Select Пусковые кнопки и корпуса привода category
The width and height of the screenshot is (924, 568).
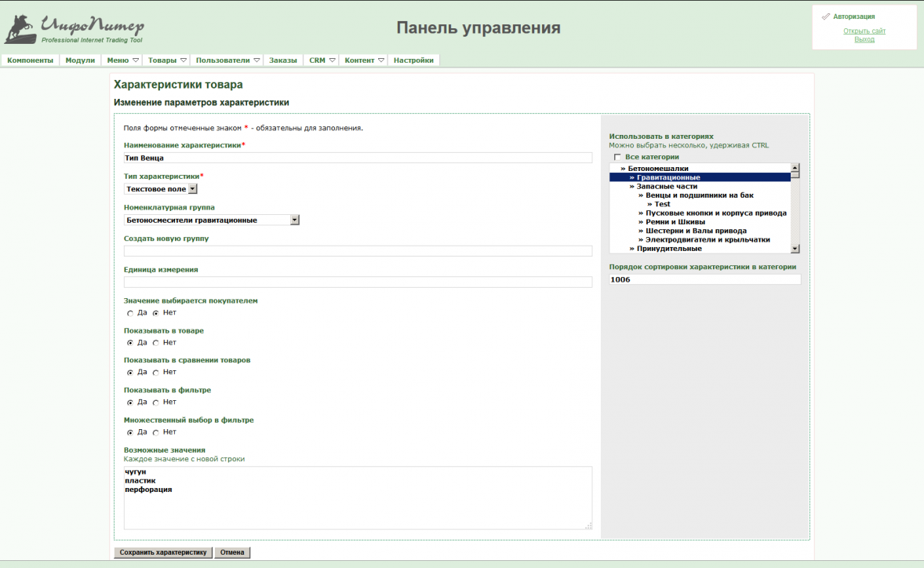pyautogui.click(x=700, y=213)
